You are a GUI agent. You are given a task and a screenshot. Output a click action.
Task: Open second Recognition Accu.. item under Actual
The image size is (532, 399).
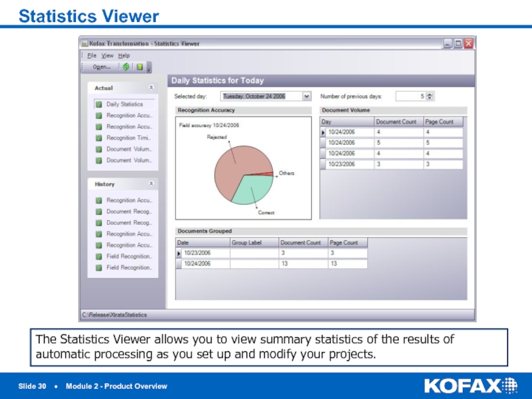point(124,127)
